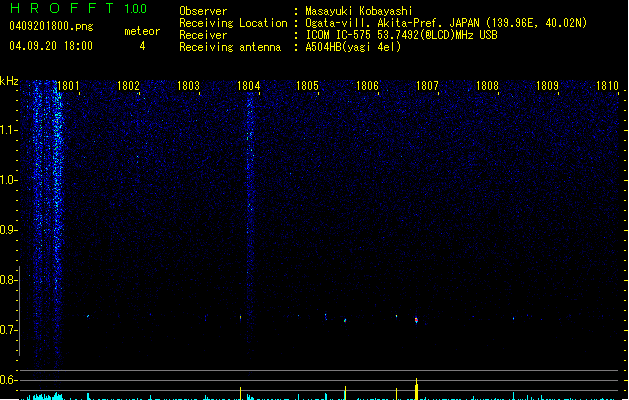Screen dimensions: 629x400
Task: Click the Ogata-vill. Akita-Pref. location text
Action: pos(446,23)
